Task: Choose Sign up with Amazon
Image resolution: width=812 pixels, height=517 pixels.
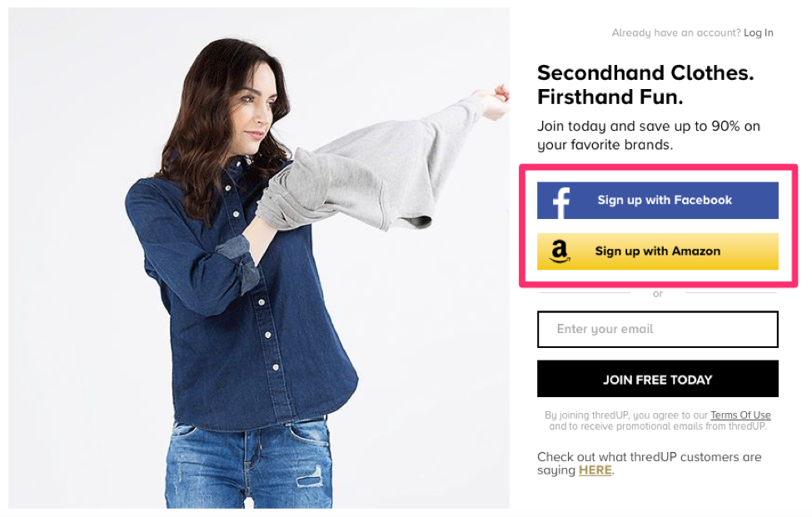Action: [657, 251]
